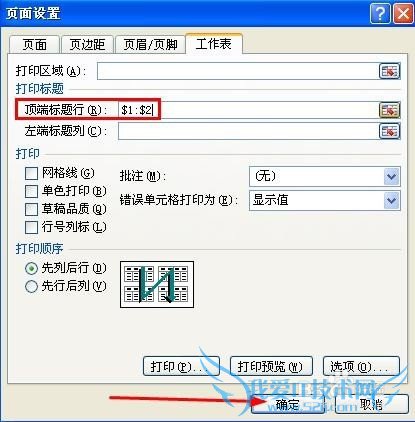
Task: Click the 选项 button
Action: click(x=361, y=366)
